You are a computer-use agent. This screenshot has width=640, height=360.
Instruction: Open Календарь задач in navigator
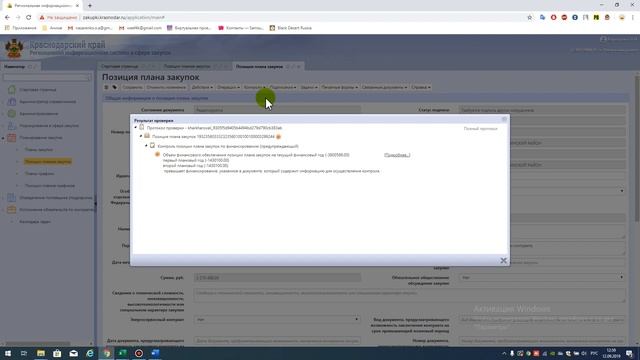pyautogui.click(x=35, y=222)
